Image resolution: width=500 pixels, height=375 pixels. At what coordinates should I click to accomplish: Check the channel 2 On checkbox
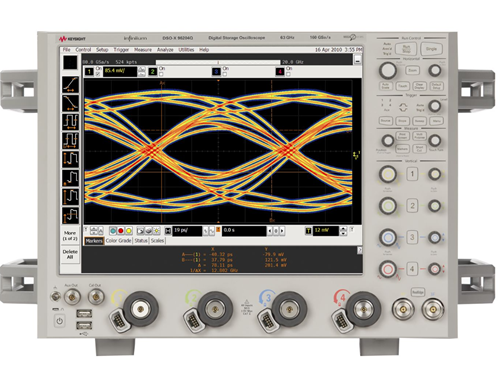point(161,74)
